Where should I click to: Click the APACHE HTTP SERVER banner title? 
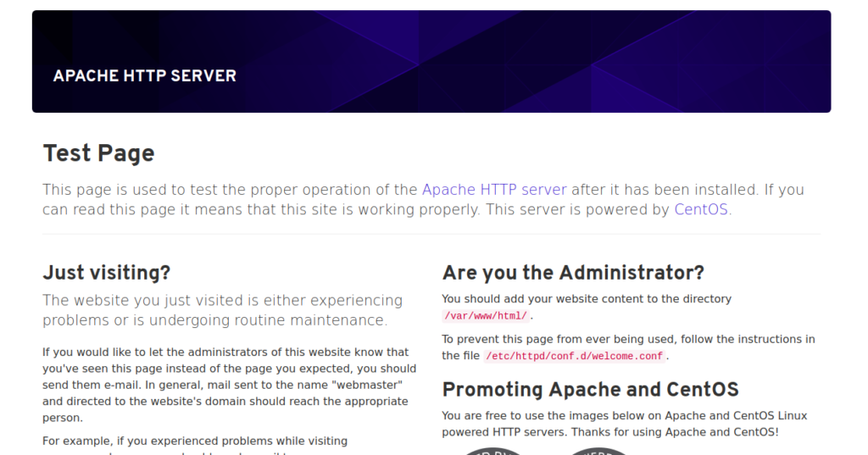click(144, 76)
